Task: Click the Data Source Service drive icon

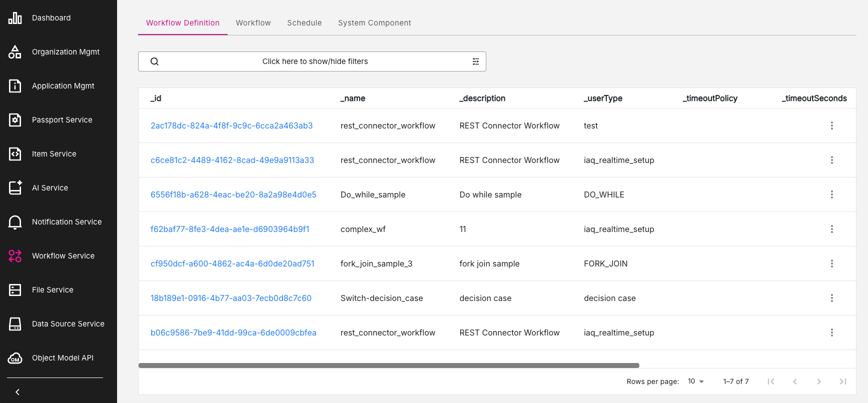Action: pos(15,324)
